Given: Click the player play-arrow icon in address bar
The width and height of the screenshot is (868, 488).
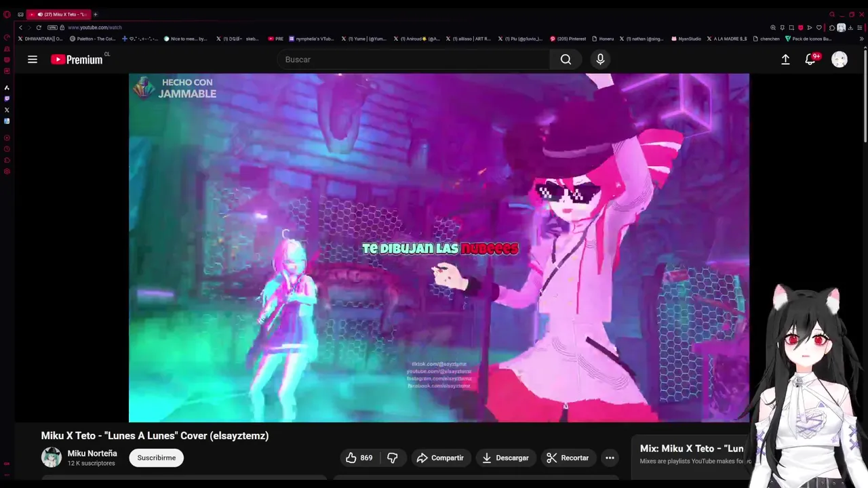Looking at the screenshot, I should point(810,28).
